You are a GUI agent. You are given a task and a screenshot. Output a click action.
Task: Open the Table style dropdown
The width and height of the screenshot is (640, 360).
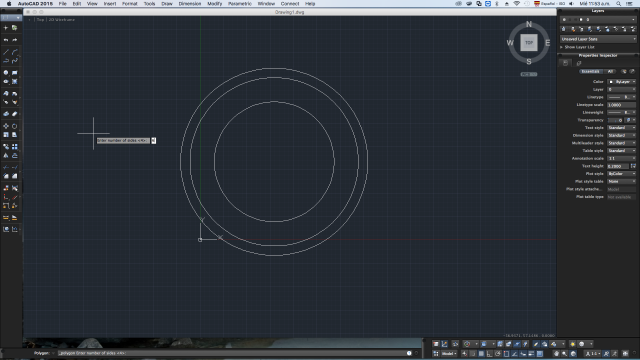(x=622, y=151)
